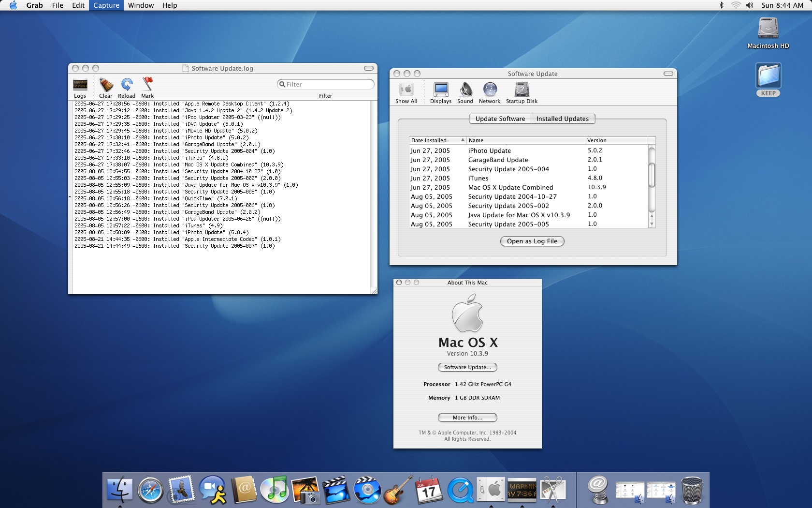Switch to the Installed Updates tab
This screenshot has width=812, height=508.
click(x=563, y=119)
